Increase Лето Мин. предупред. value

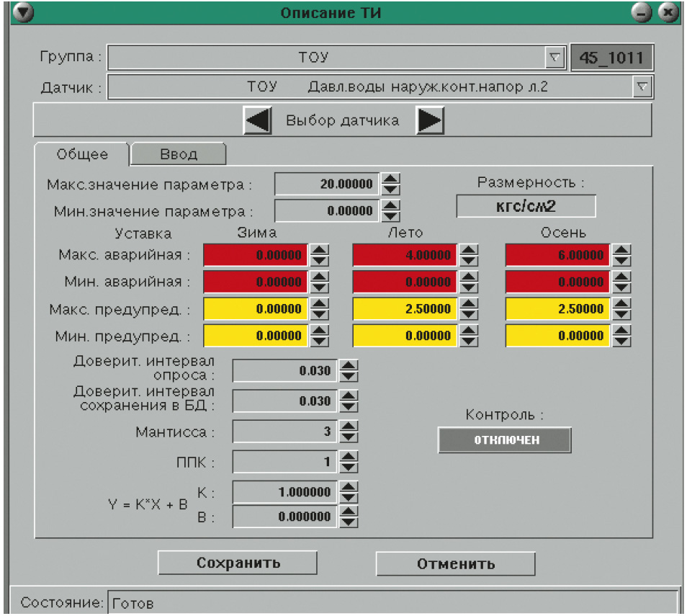(469, 331)
